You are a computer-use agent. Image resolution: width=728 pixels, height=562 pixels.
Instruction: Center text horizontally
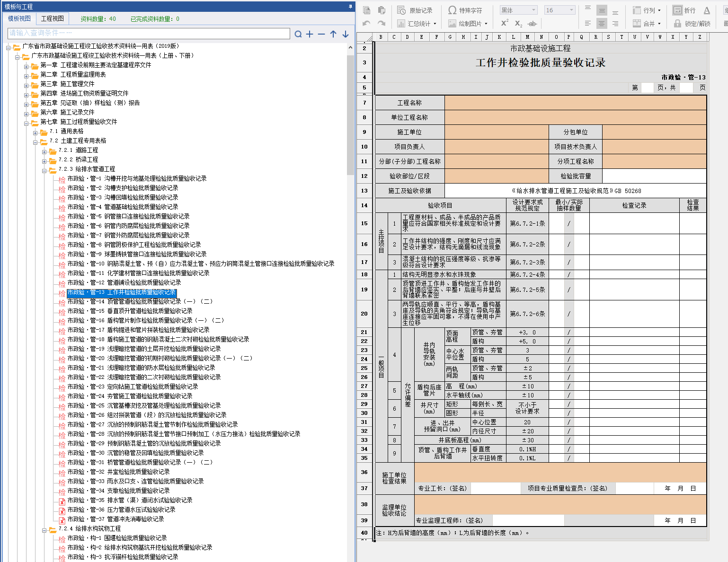[602, 23]
